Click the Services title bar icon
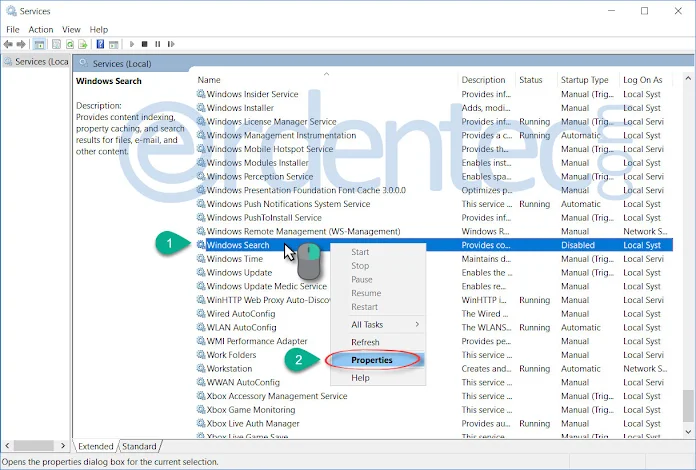This screenshot has width=696, height=470. (x=11, y=11)
